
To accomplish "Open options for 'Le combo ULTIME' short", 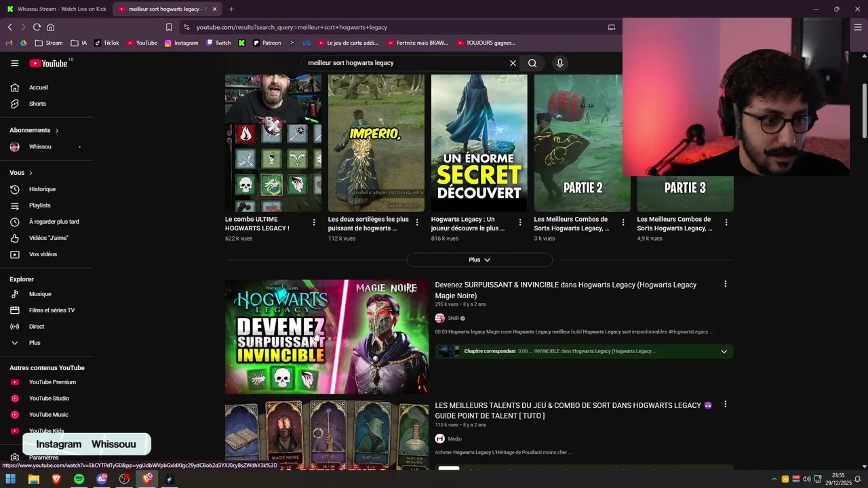I will tap(314, 222).
